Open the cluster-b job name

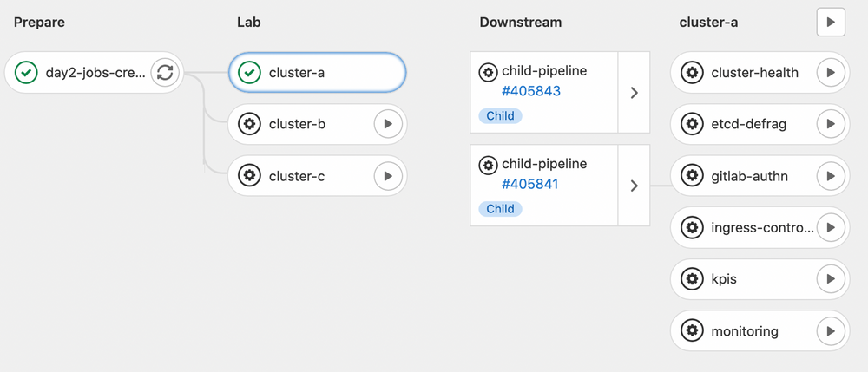(x=297, y=124)
